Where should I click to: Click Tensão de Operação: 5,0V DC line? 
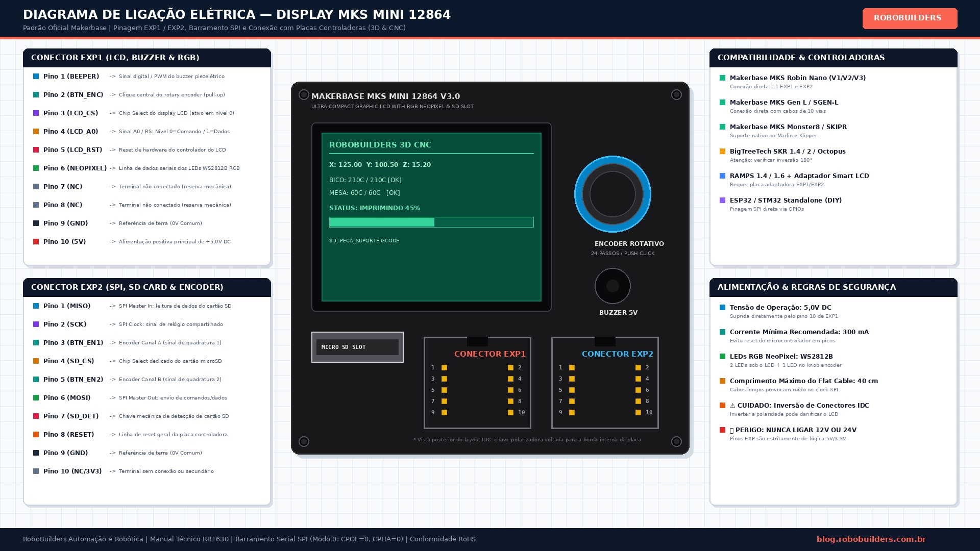click(780, 308)
